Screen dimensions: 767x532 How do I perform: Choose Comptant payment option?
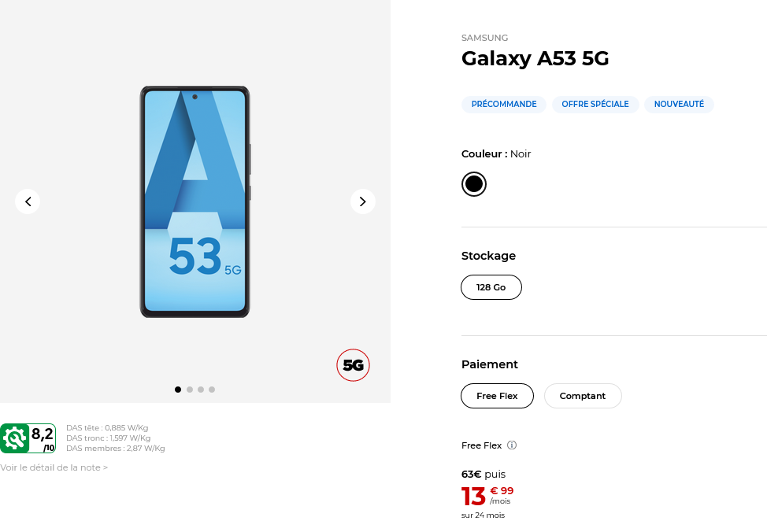point(583,396)
